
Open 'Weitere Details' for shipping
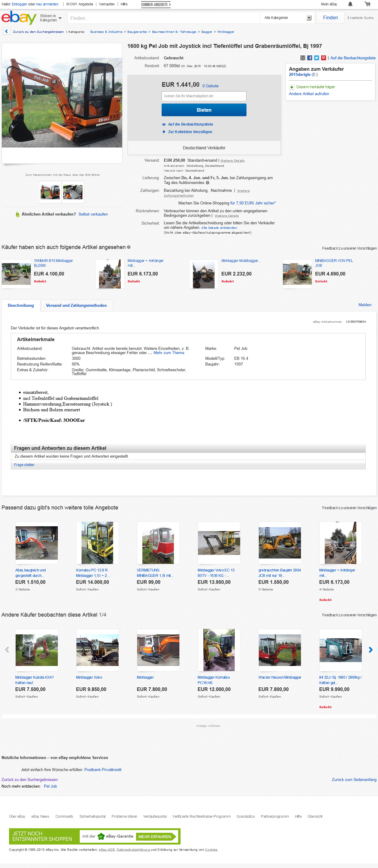pos(232,161)
